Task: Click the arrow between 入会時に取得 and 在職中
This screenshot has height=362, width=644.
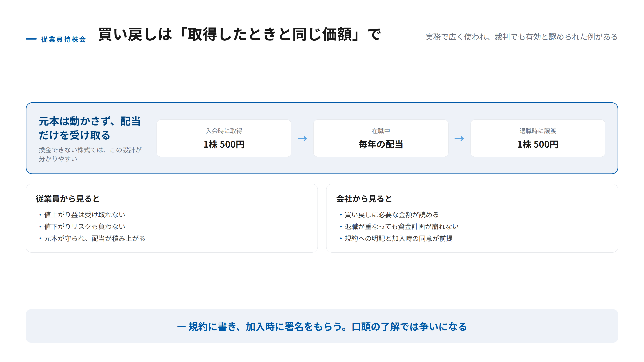Action: click(302, 138)
